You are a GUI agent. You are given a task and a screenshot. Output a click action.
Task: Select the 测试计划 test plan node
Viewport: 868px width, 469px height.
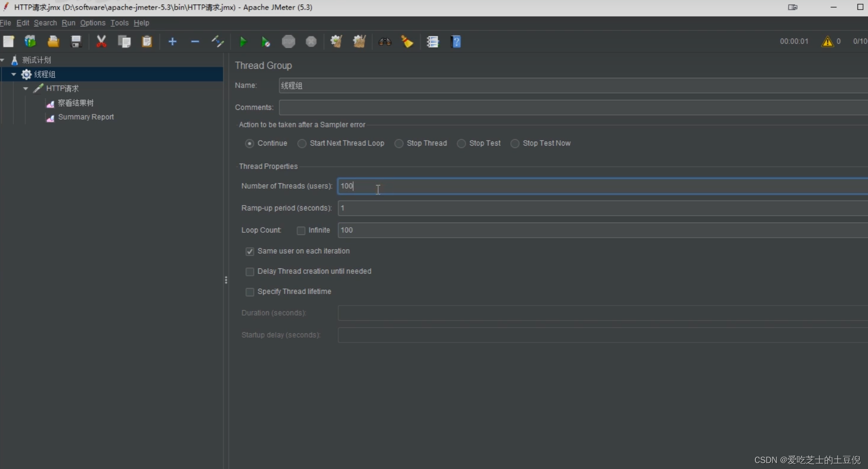(x=37, y=60)
